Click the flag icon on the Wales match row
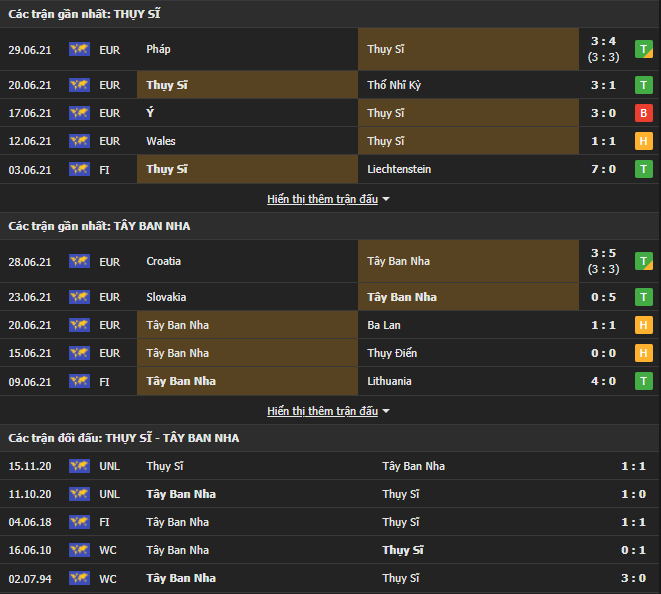This screenshot has width=661, height=594. point(79,141)
